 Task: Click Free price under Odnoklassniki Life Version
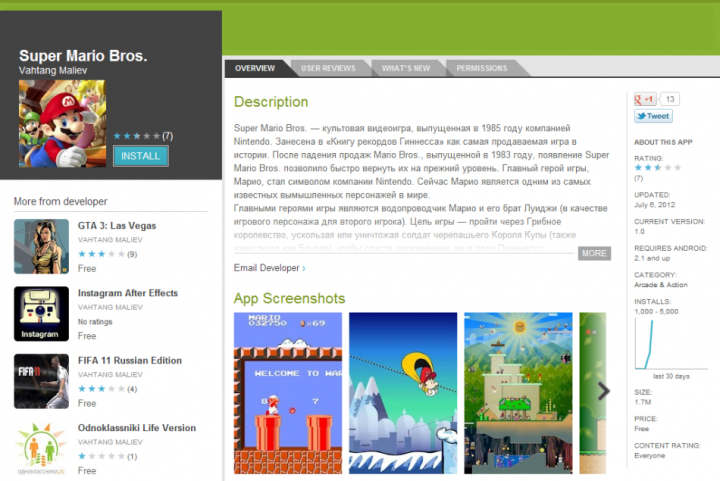click(87, 471)
